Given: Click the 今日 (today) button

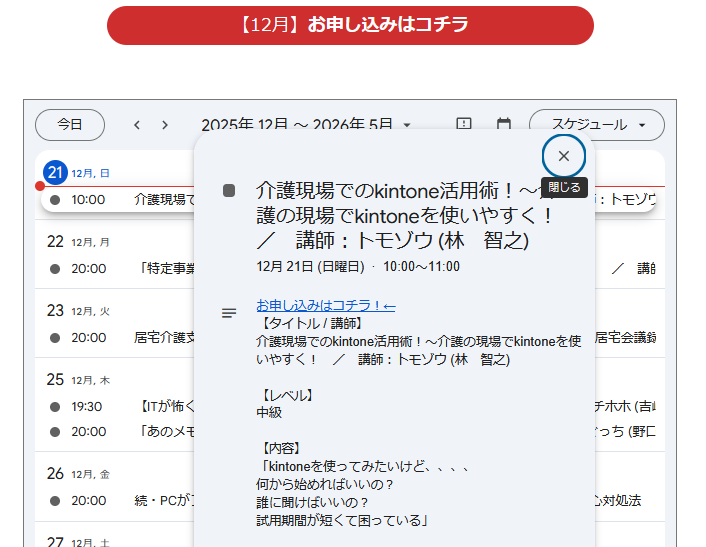Looking at the screenshot, I should click(70, 125).
